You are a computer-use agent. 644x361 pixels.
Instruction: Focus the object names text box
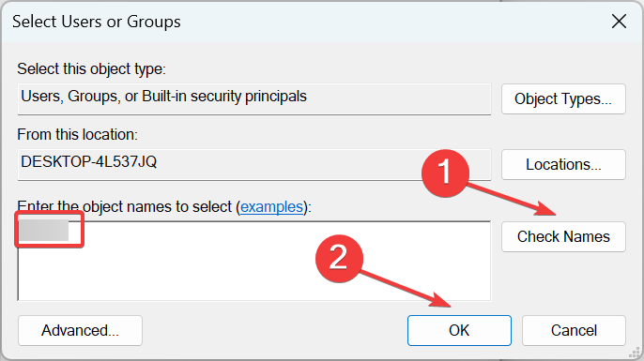(x=253, y=261)
